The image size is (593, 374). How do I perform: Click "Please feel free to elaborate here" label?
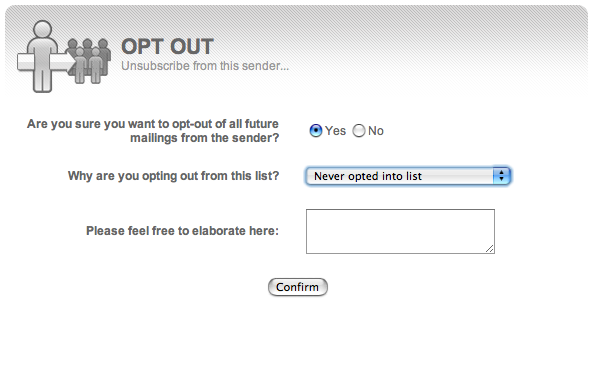click(182, 231)
